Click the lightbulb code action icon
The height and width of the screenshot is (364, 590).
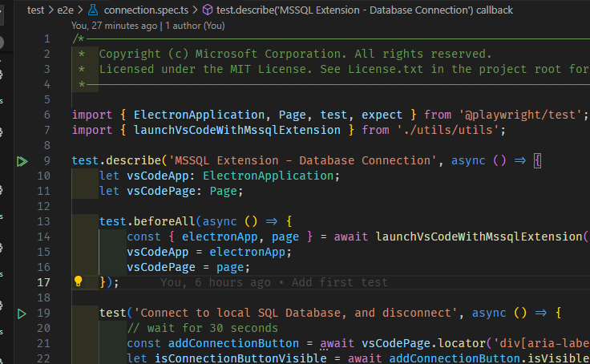79,281
